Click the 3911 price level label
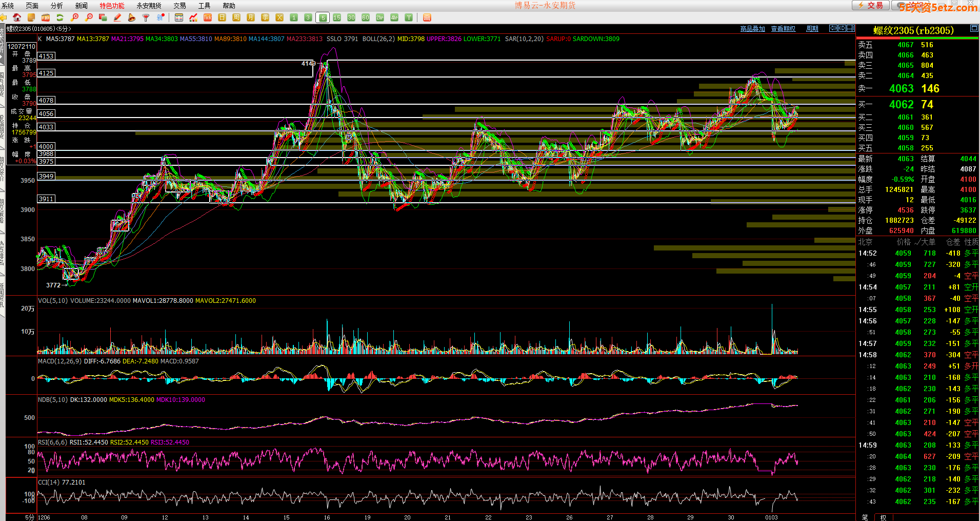 pos(46,199)
